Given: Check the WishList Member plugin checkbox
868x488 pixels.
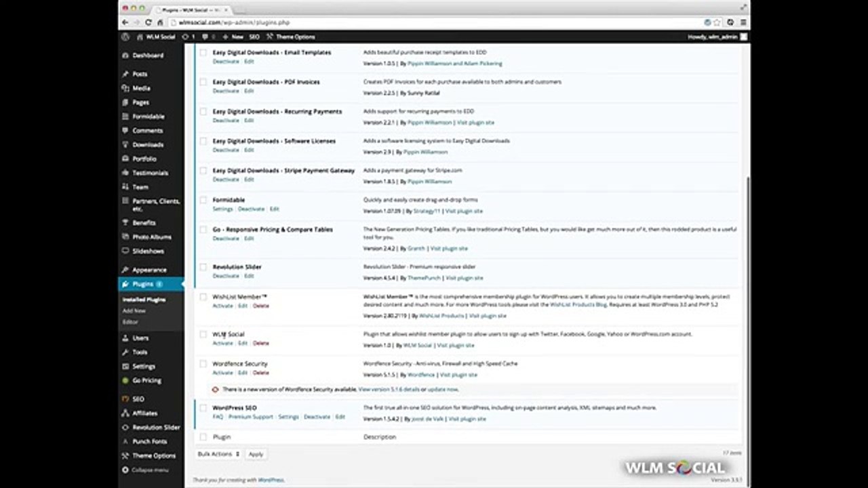Looking at the screenshot, I should pyautogui.click(x=203, y=297).
